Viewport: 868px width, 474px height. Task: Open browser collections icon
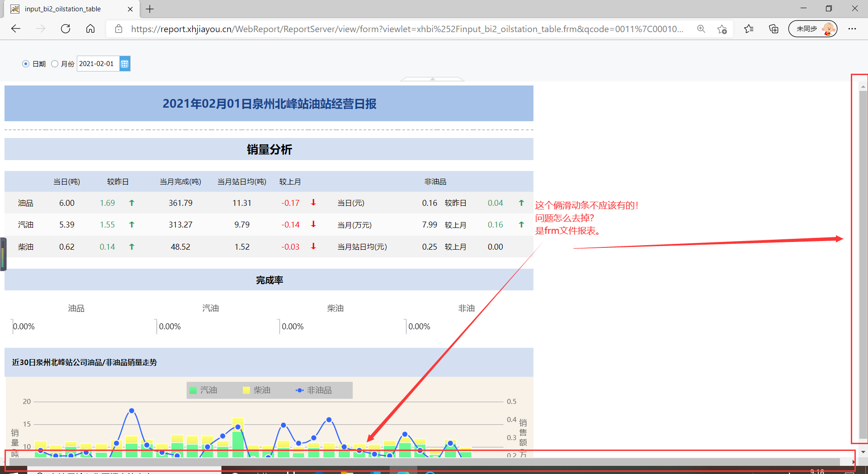[x=774, y=29]
